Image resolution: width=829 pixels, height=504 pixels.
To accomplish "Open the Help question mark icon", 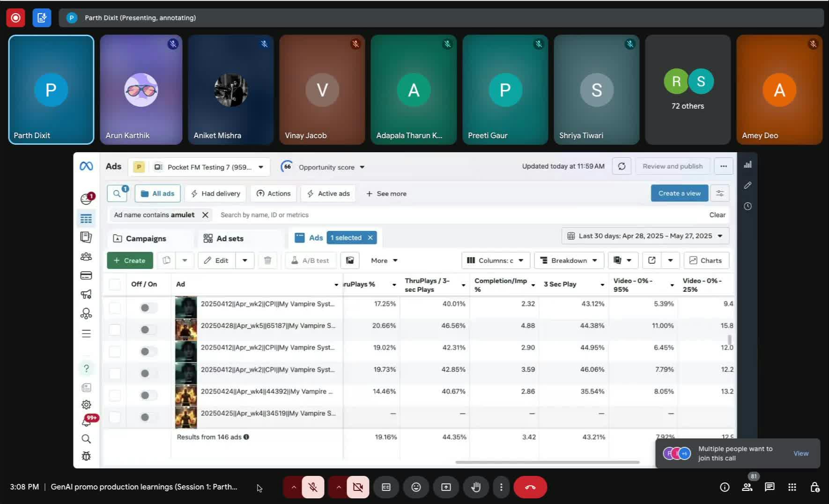I will pyautogui.click(x=86, y=369).
